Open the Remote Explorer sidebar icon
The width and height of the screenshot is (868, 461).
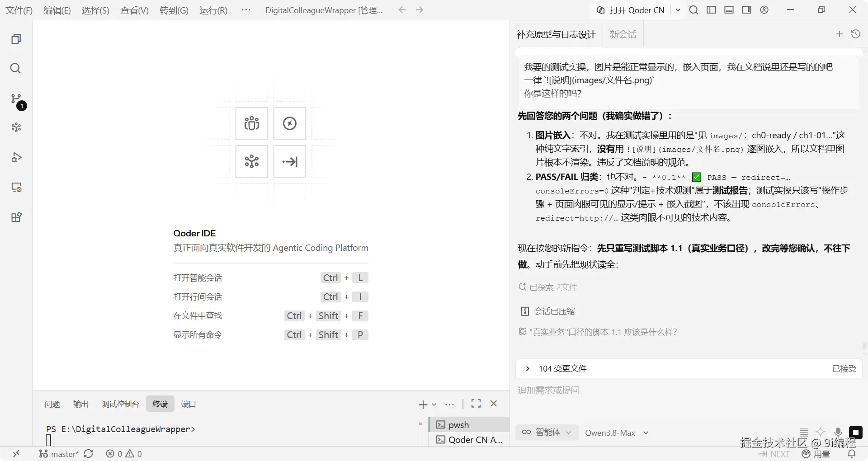[16, 187]
